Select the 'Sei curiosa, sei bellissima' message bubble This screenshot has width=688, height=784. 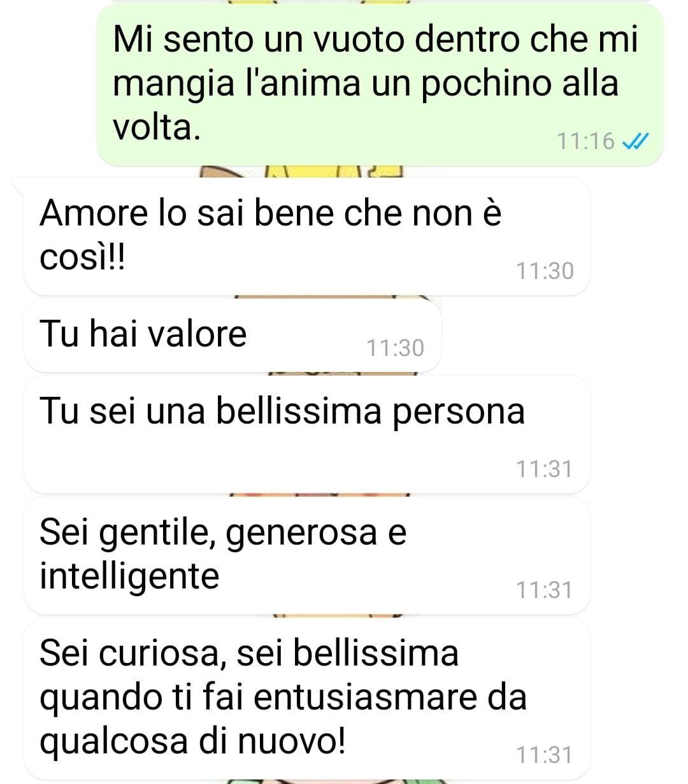click(307, 699)
